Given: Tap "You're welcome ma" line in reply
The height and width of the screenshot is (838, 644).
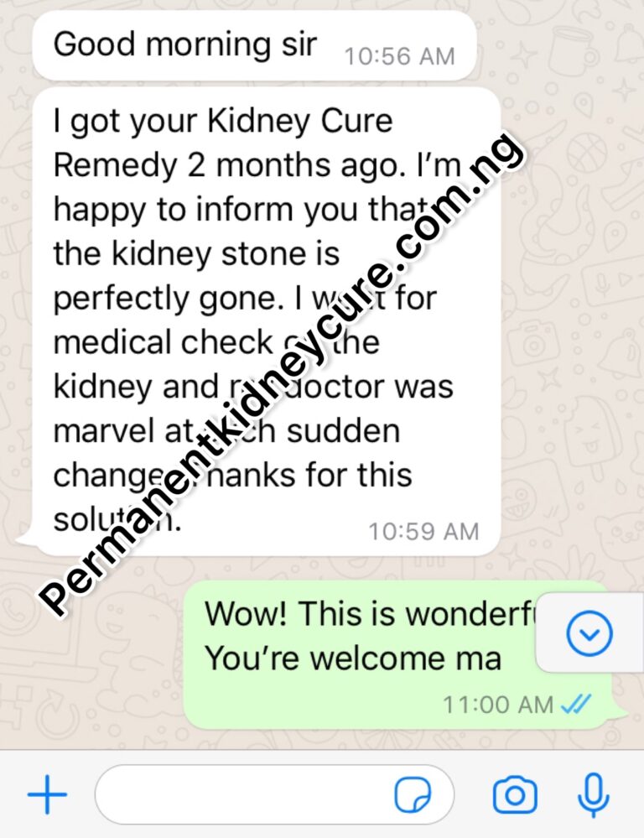Looking at the screenshot, I should pos(353,658).
